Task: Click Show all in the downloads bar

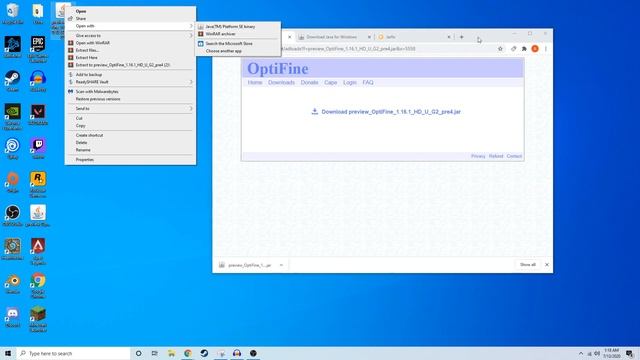Action: tap(528, 265)
